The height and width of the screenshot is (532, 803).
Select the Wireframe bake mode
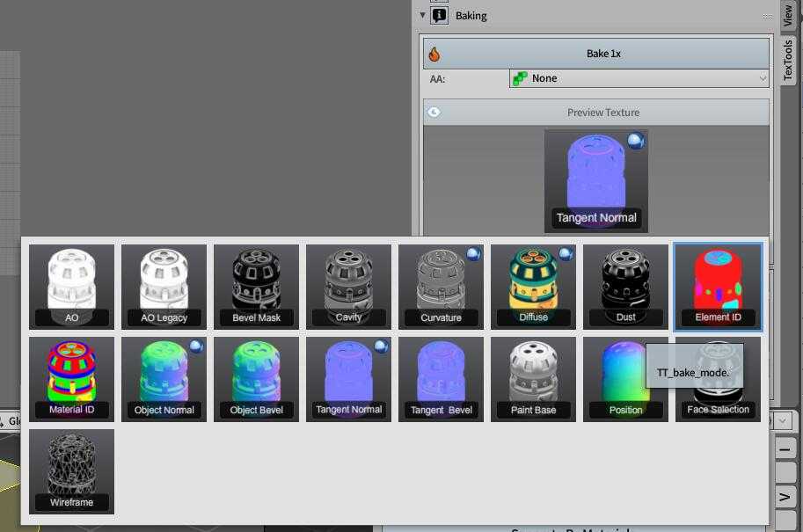(72, 471)
